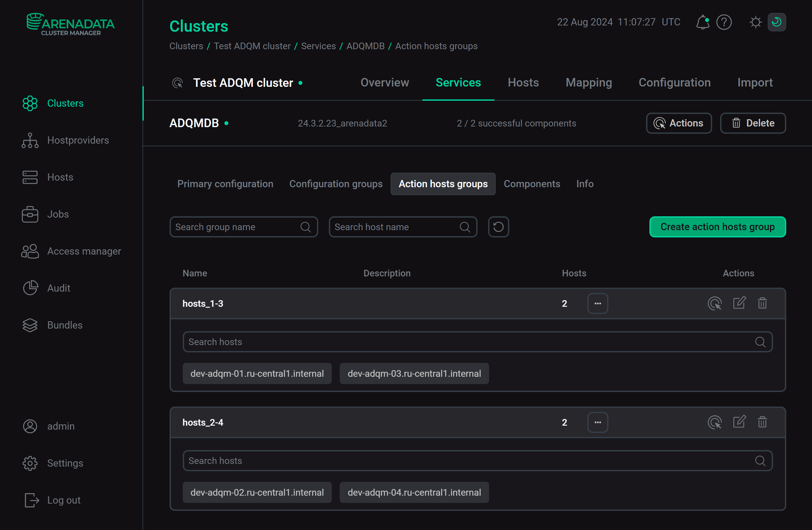Collapse hosts_2-4 hosts list ellipsis button
Image resolution: width=812 pixels, height=530 pixels.
point(598,422)
